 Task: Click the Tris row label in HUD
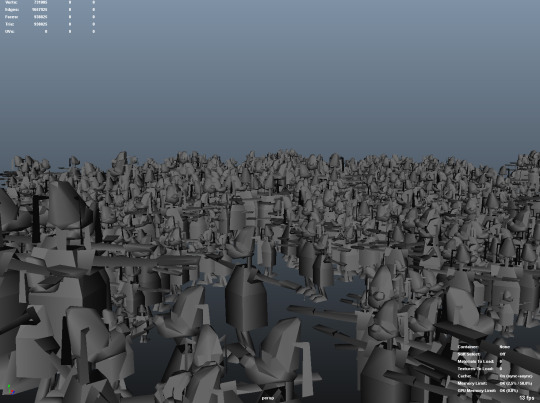tap(10, 24)
